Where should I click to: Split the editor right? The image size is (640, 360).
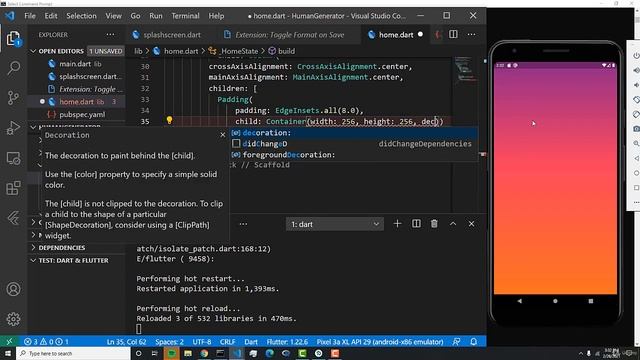[x=453, y=35]
